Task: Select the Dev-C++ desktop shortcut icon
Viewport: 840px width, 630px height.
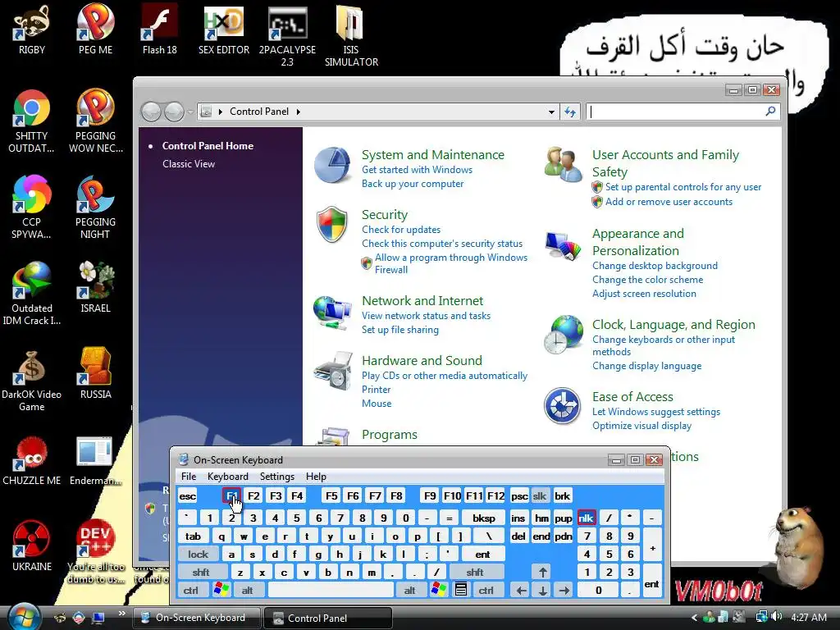Action: 95,539
